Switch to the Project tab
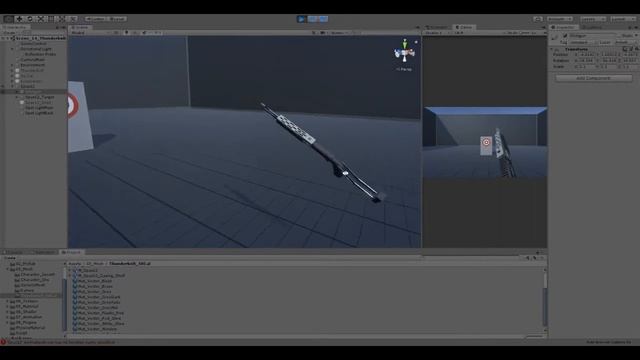The height and width of the screenshot is (360, 640). click(x=71, y=252)
